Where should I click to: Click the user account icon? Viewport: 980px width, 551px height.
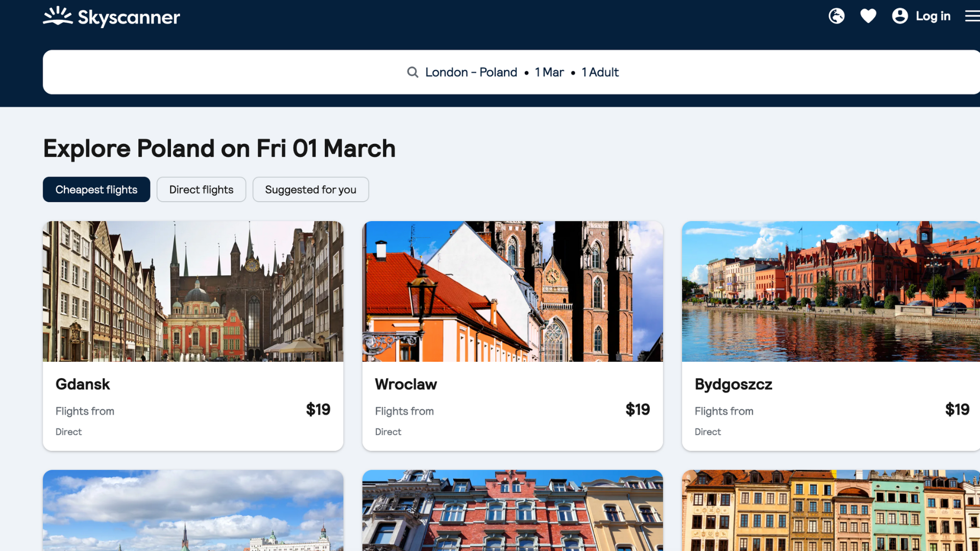[899, 15]
